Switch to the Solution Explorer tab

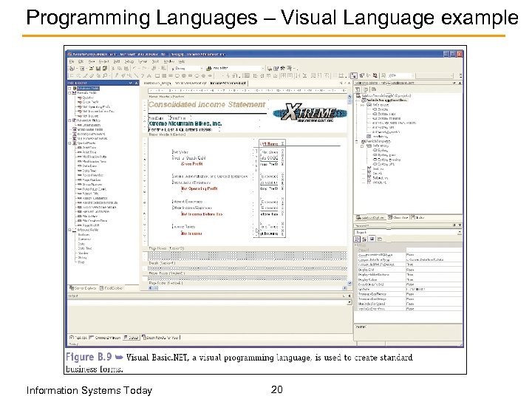370,217
